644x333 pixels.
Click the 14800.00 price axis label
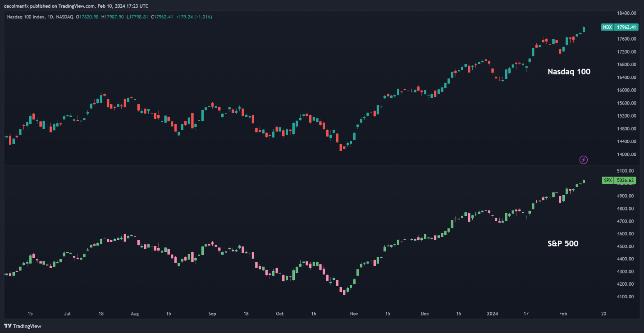pyautogui.click(x=626, y=129)
